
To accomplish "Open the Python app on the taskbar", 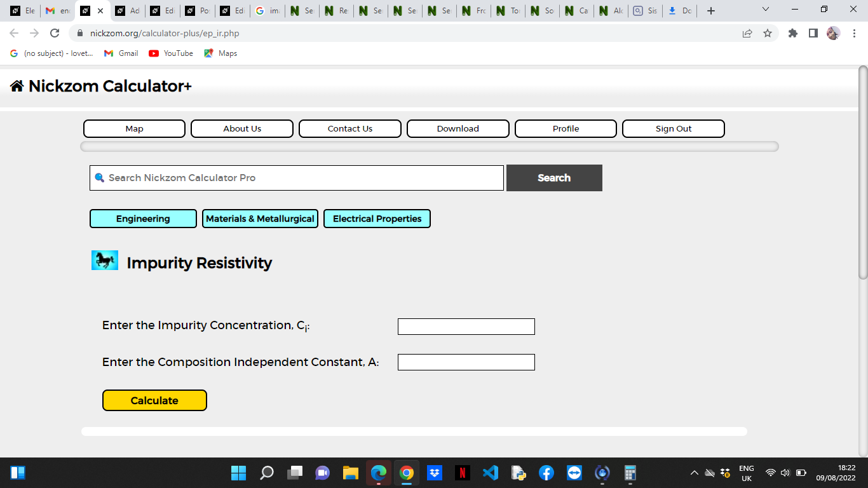I will point(519,473).
